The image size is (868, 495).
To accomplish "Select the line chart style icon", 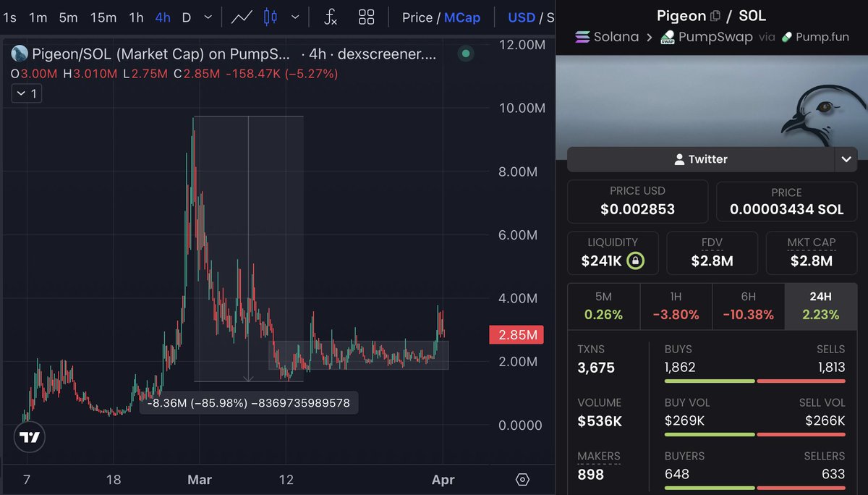I will (242, 17).
